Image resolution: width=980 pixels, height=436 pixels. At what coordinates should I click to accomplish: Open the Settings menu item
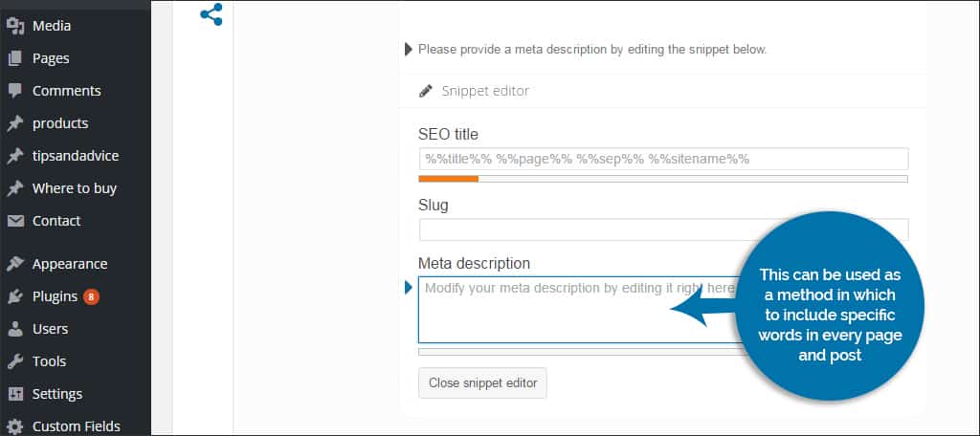(57, 394)
